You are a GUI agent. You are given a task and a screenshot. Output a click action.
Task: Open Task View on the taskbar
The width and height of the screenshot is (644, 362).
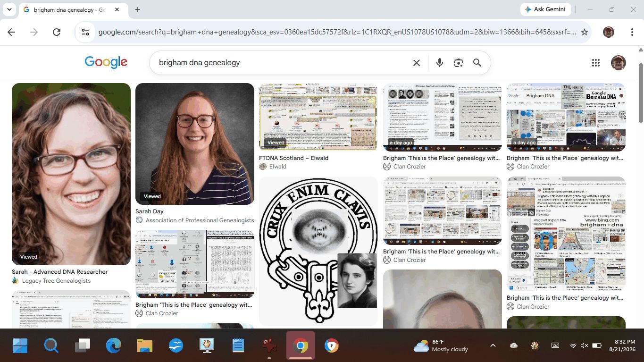click(82, 346)
